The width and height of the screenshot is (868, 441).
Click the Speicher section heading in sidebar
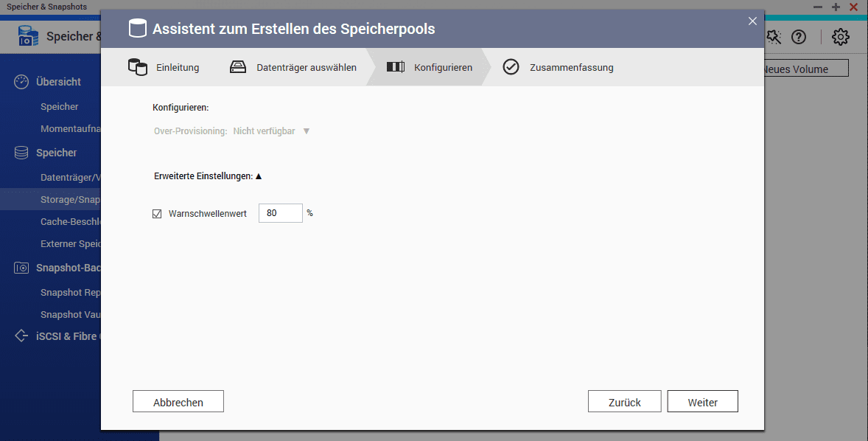[57, 153]
